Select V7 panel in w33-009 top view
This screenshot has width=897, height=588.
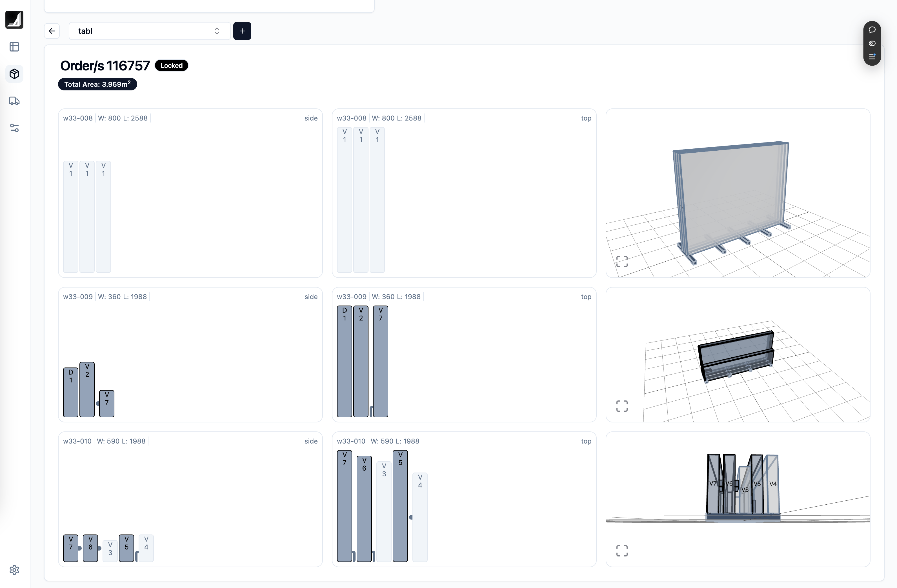[381, 362]
